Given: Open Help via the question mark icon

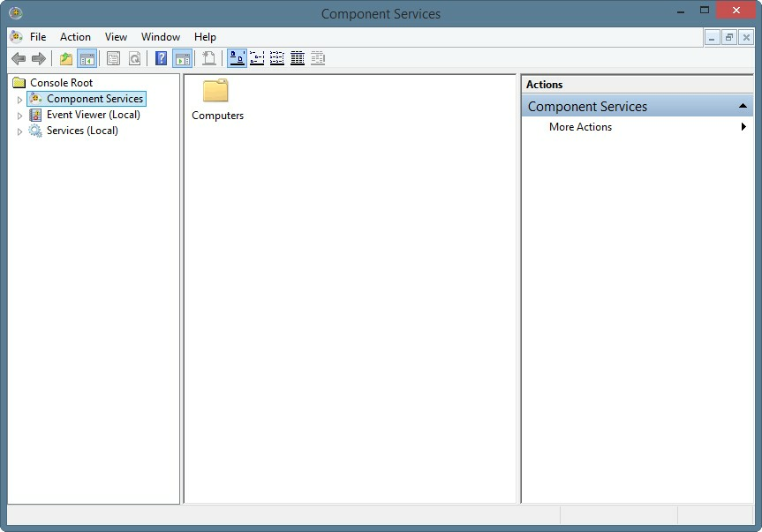Looking at the screenshot, I should pyautogui.click(x=161, y=59).
